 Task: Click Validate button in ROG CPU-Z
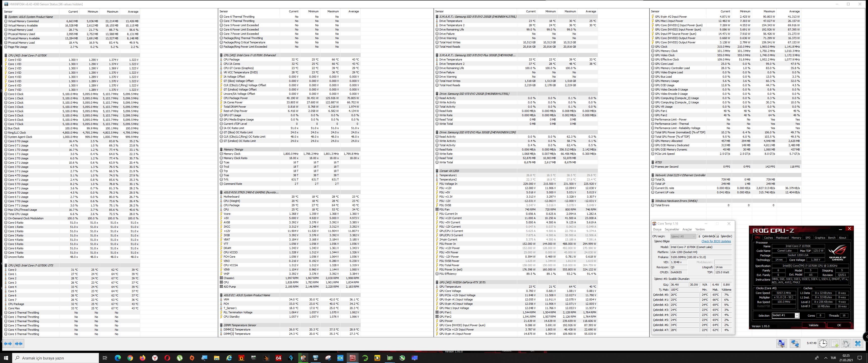point(813,325)
